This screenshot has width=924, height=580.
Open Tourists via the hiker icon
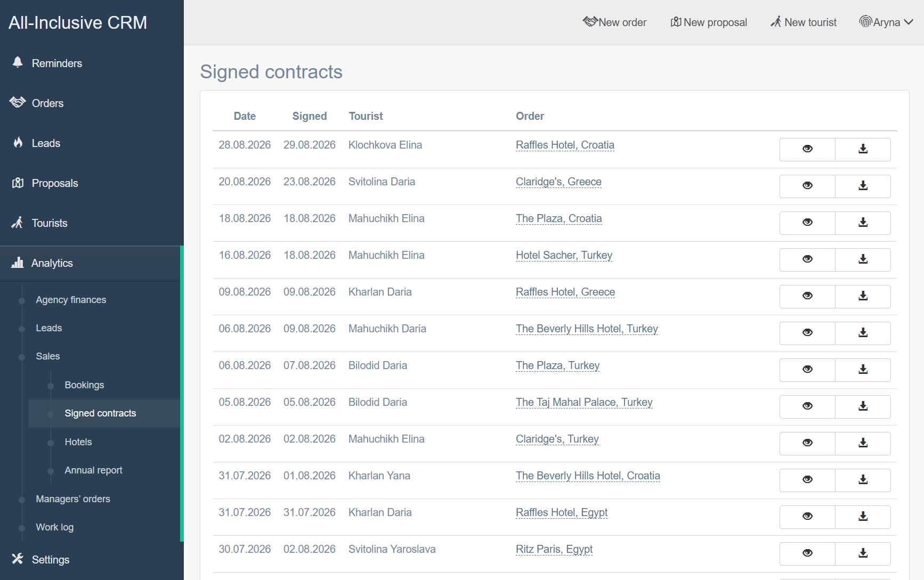tap(18, 223)
